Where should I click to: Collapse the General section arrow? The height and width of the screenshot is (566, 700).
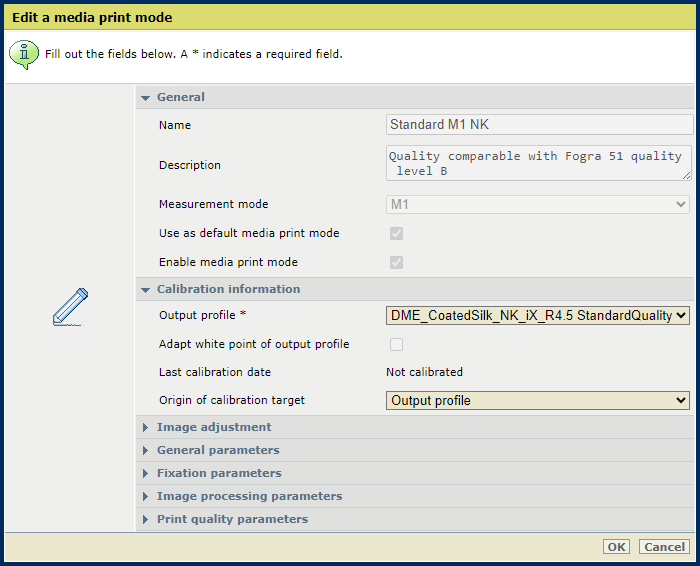[146, 98]
